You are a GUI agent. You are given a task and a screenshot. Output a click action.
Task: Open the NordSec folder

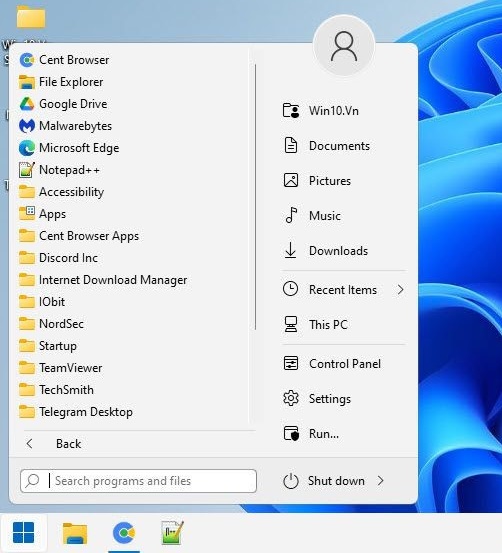pos(52,324)
